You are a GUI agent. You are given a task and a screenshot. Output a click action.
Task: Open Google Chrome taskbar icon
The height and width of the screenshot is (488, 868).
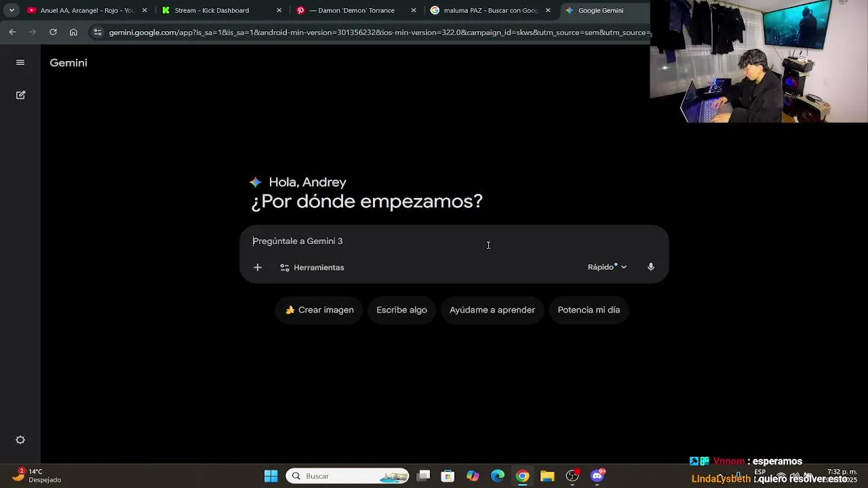click(522, 476)
